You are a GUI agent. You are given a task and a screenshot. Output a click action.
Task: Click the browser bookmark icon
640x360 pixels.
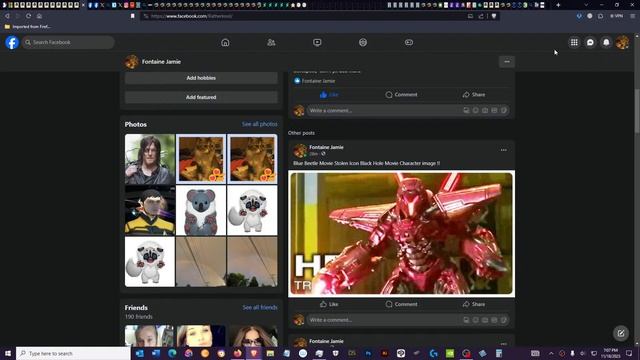tap(133, 16)
